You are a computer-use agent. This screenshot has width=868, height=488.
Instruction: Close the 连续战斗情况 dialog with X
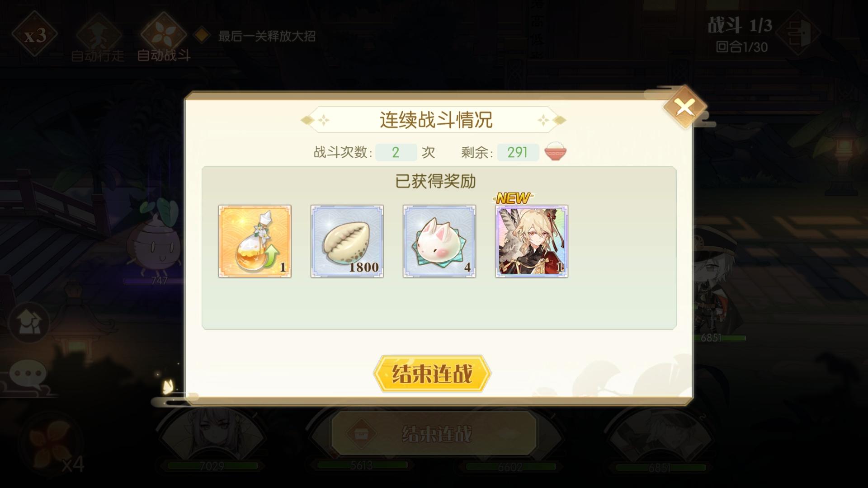685,107
